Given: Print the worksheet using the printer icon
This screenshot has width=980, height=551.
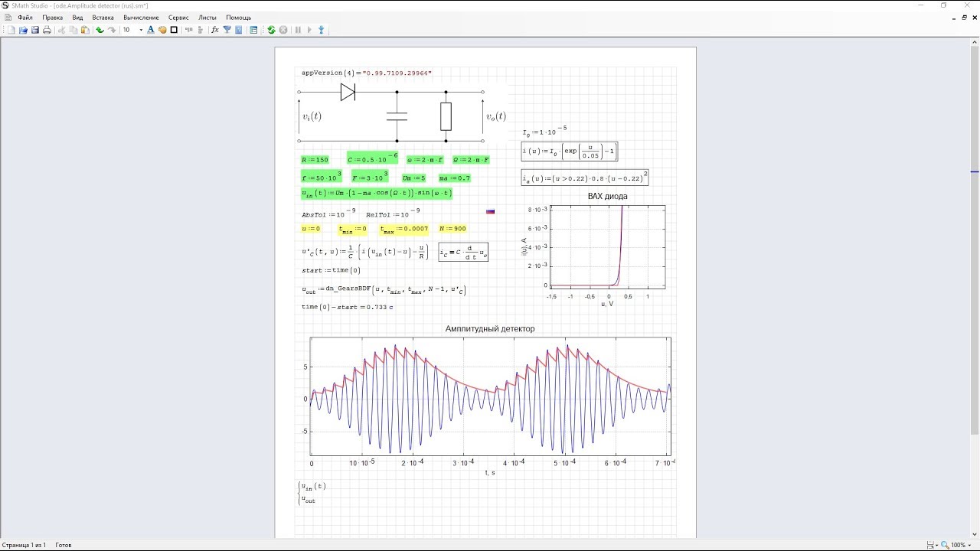Looking at the screenshot, I should (x=47, y=30).
